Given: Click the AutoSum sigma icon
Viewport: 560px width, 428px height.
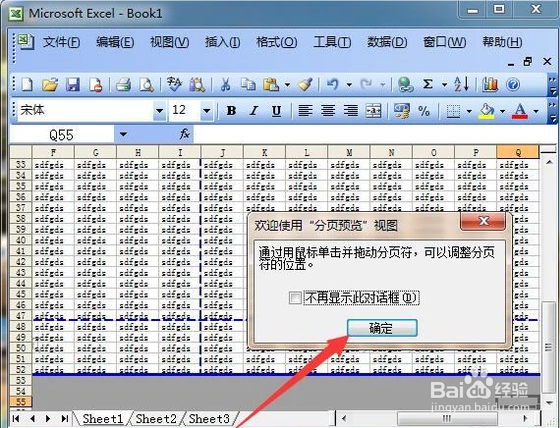Looking at the screenshot, I should pyautogui.click(x=428, y=85).
